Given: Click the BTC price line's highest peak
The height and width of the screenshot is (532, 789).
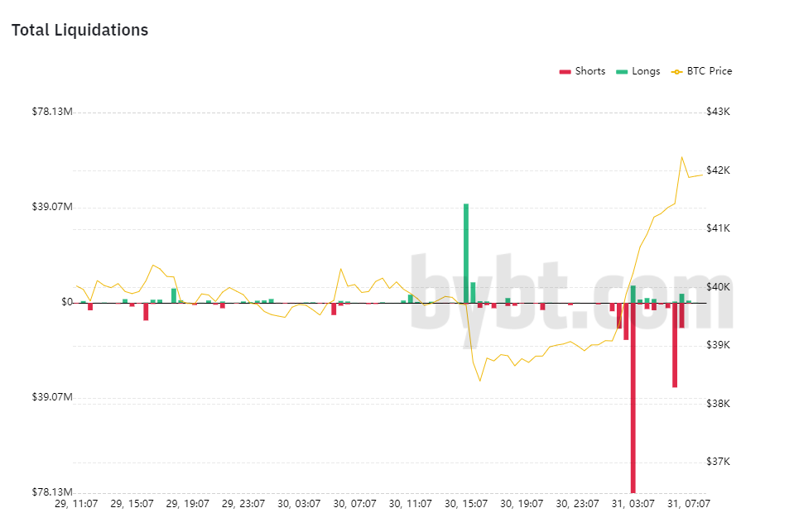Looking at the screenshot, I should 681,157.
